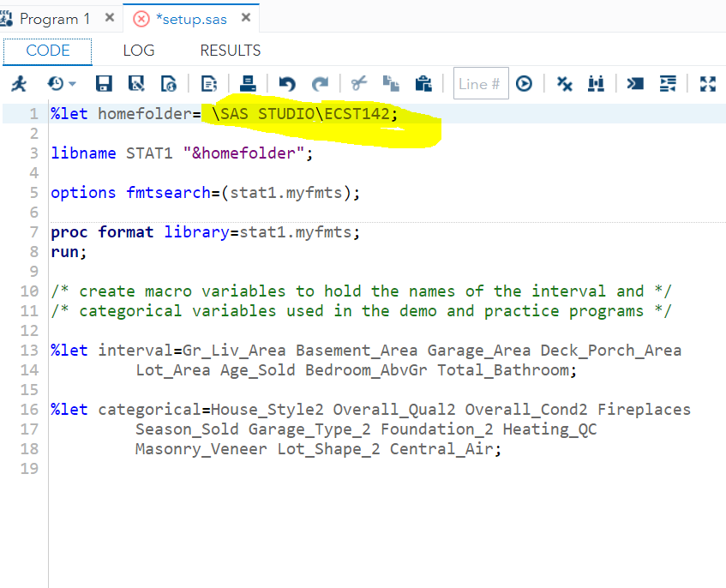Close the setup.sas tab
The width and height of the screenshot is (726, 588).
[246, 18]
